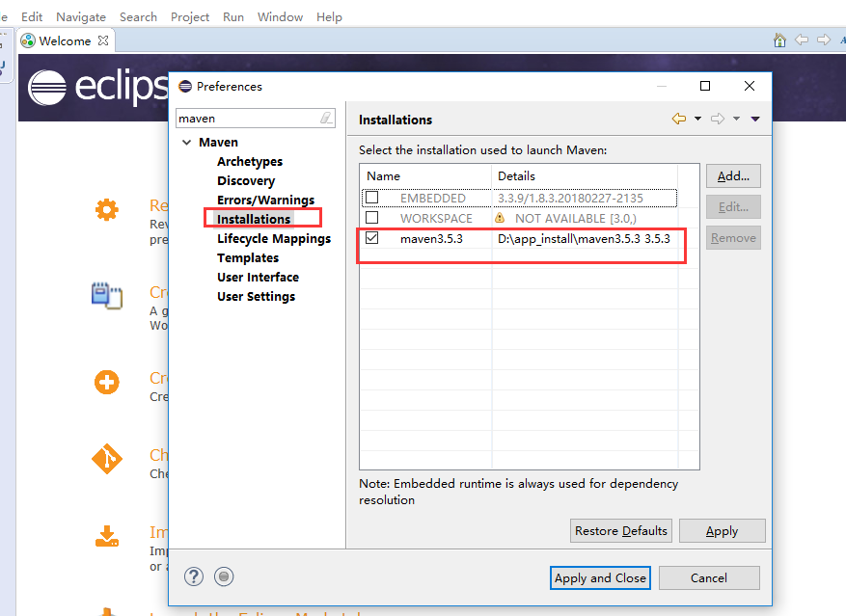Viewport: 846px width, 616px height.
Task: Toggle the WORKSPACE installation checkbox
Action: click(x=371, y=217)
